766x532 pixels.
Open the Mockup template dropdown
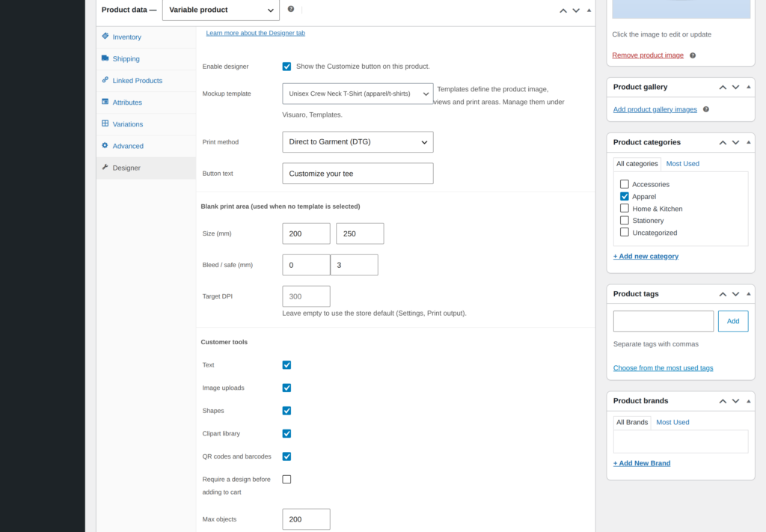(x=358, y=94)
